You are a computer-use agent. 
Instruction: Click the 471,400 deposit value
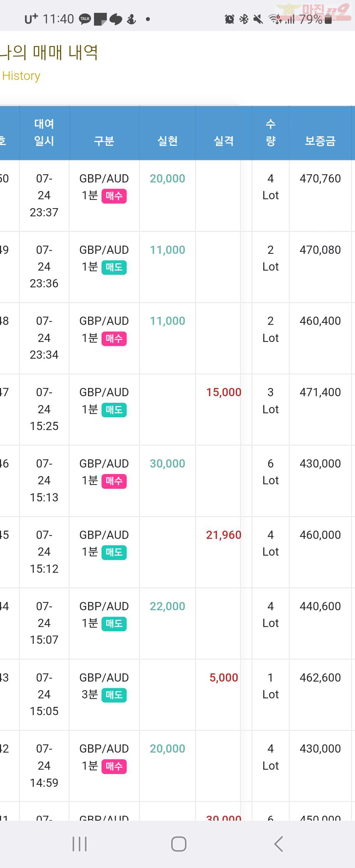(320, 392)
